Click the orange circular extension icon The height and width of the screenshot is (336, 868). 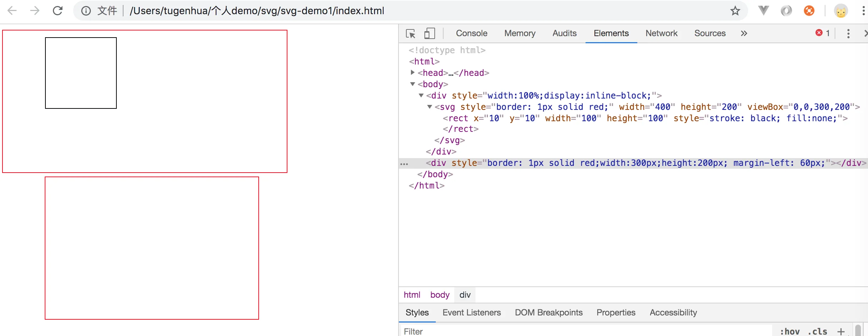coord(809,11)
